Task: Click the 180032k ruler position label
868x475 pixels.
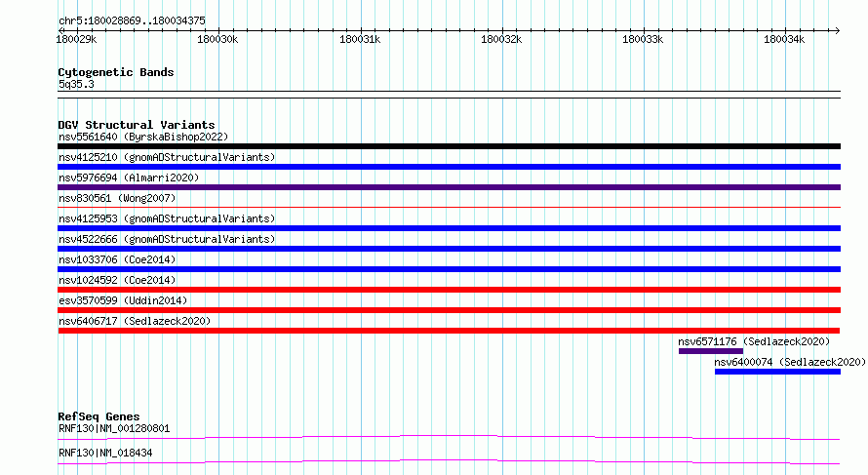Action: [x=501, y=39]
